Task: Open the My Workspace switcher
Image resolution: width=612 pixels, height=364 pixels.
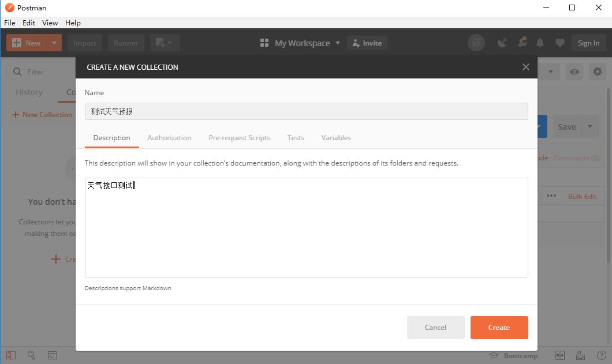Action: (x=300, y=43)
